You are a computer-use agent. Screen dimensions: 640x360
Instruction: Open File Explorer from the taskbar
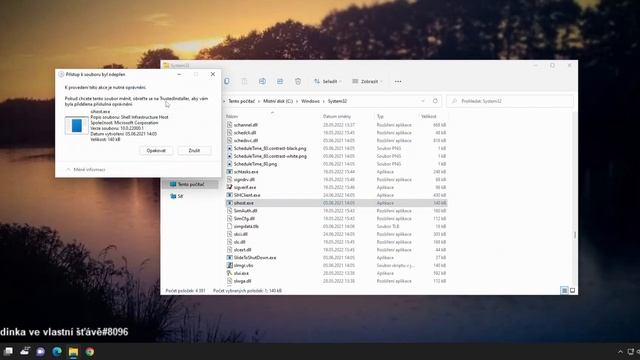[x=73, y=351]
